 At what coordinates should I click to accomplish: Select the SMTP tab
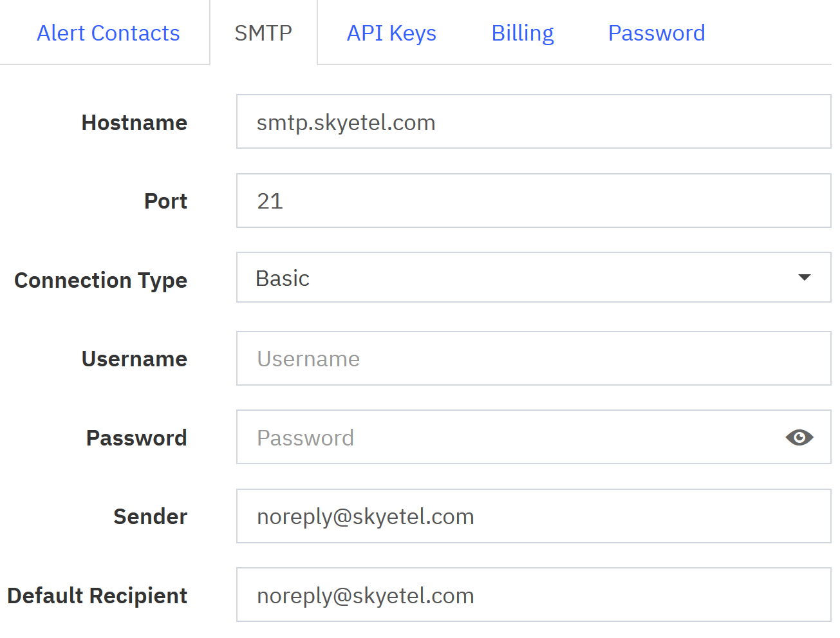263,33
